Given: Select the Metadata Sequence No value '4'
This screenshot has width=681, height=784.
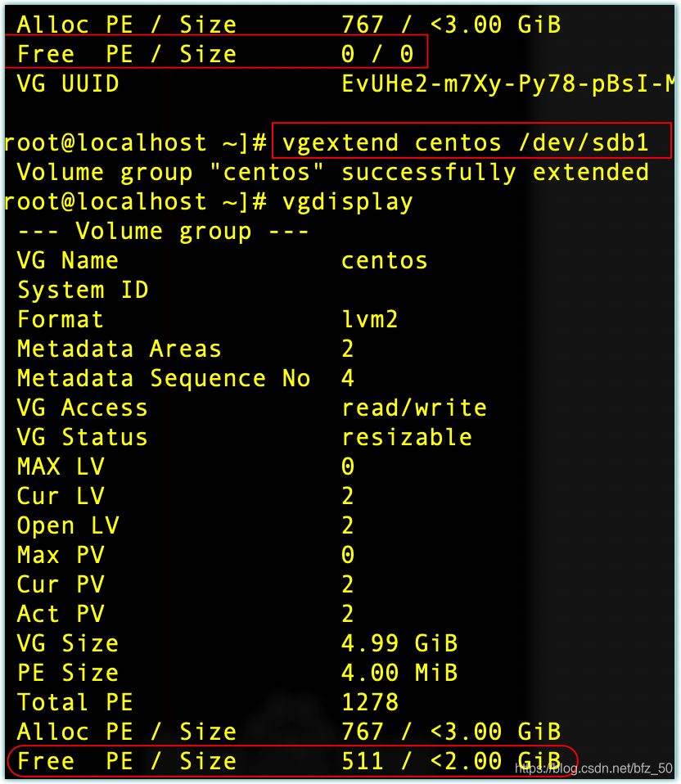Looking at the screenshot, I should (348, 379).
